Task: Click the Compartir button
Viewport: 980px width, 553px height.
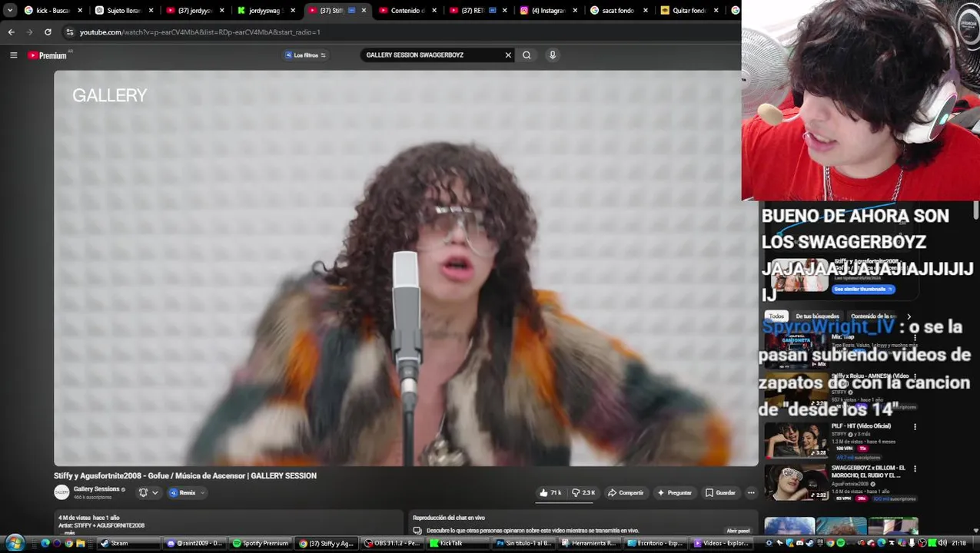Action: pyautogui.click(x=626, y=493)
